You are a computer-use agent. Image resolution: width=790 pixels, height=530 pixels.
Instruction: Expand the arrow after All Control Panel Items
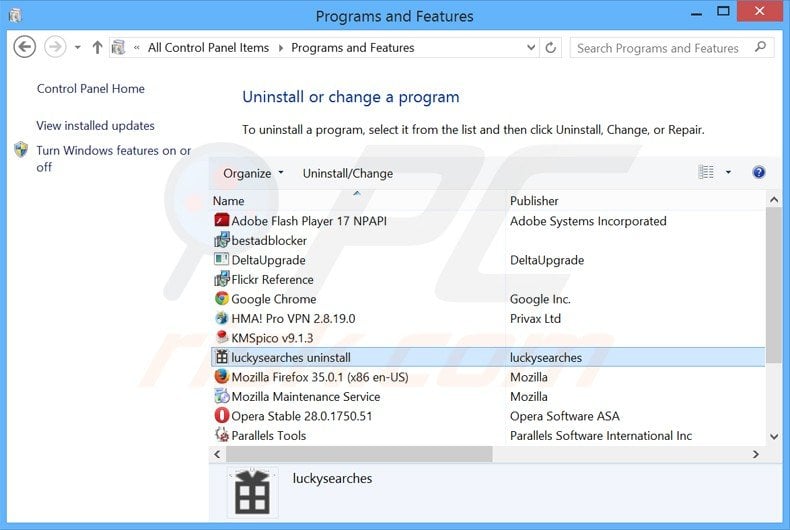[x=281, y=48]
